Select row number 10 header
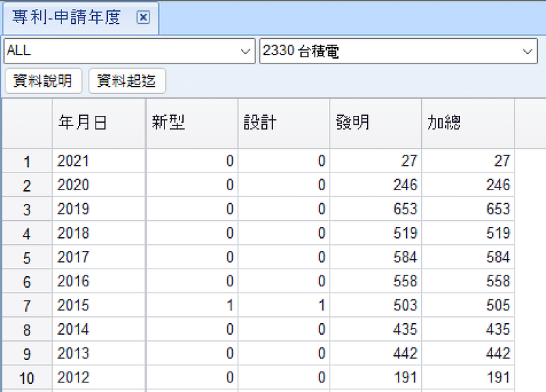The image size is (546, 392). point(27,378)
